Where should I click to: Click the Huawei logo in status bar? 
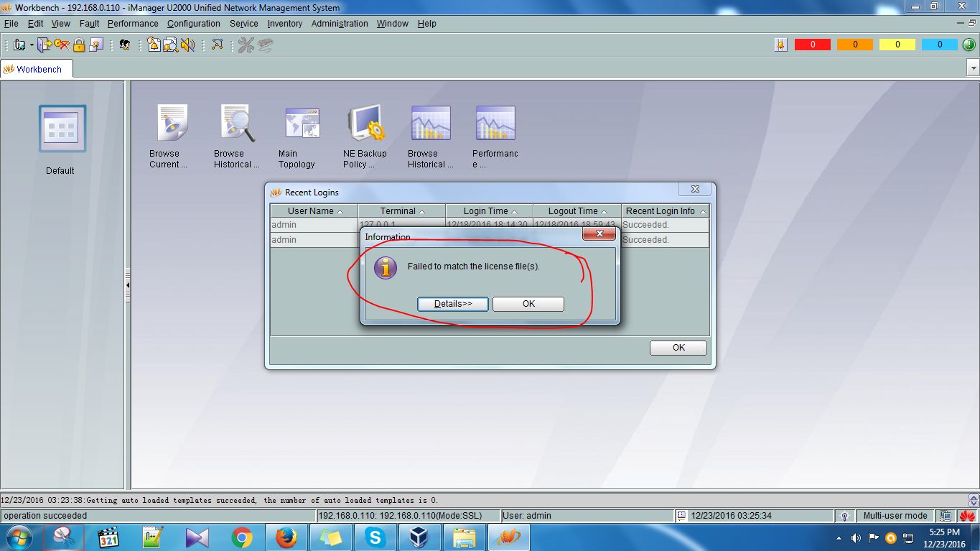[x=967, y=516]
